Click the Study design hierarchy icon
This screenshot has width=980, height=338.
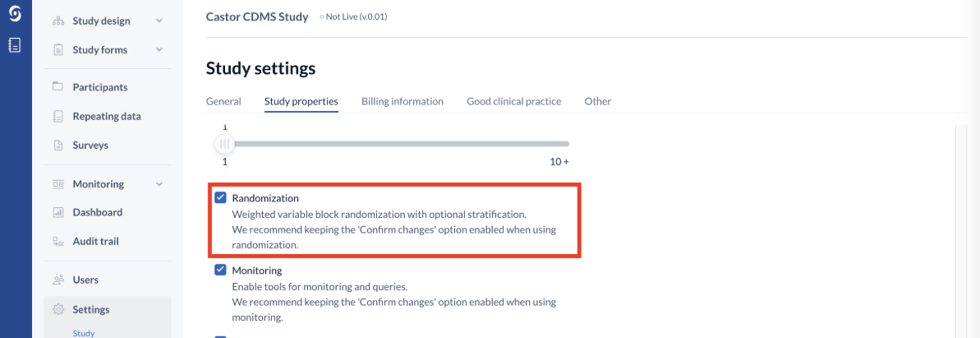[58, 21]
